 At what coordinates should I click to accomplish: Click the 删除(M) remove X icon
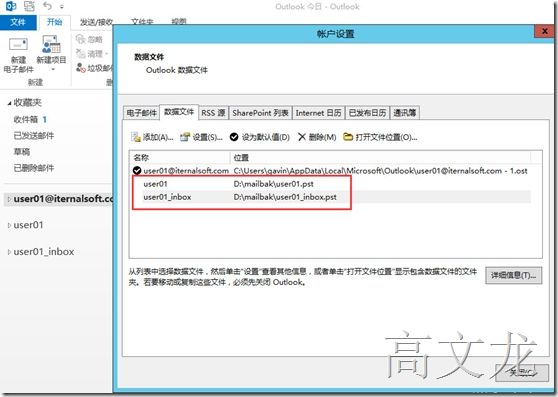click(302, 137)
